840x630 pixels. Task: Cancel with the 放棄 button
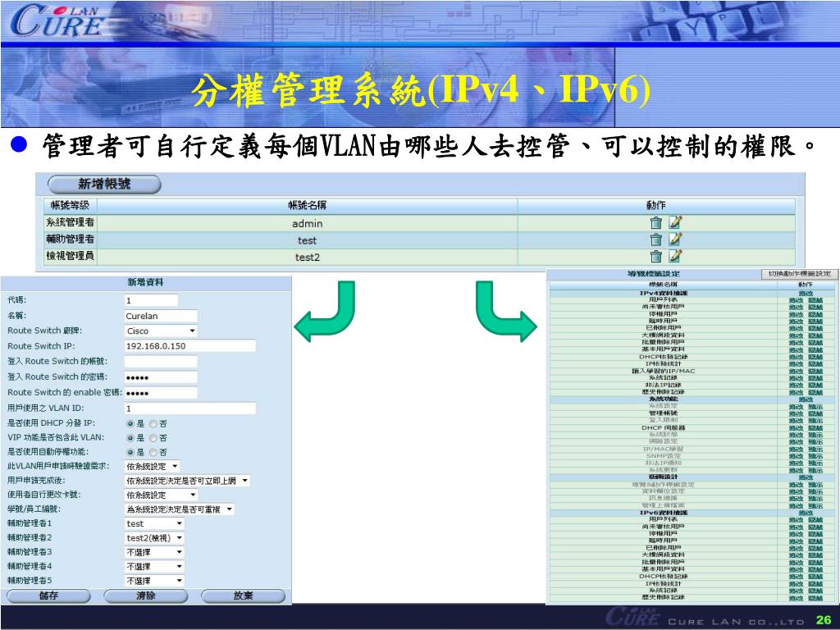coord(243,596)
